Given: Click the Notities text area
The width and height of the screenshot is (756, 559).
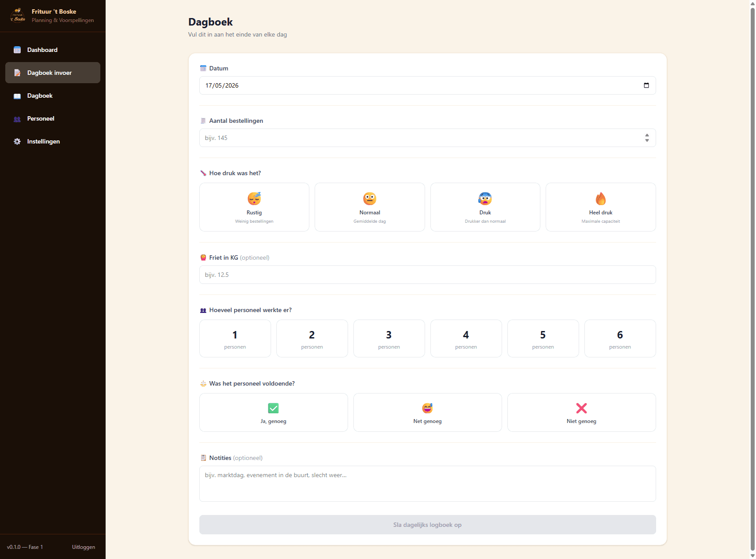Looking at the screenshot, I should (x=427, y=484).
